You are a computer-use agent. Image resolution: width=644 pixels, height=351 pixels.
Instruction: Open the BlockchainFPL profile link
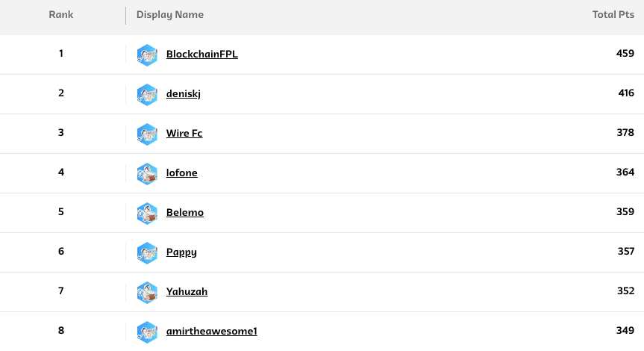[201, 55]
